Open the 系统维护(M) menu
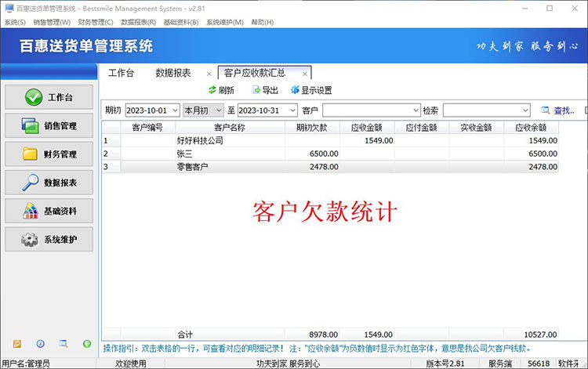The image size is (588, 369). pyautogui.click(x=225, y=22)
